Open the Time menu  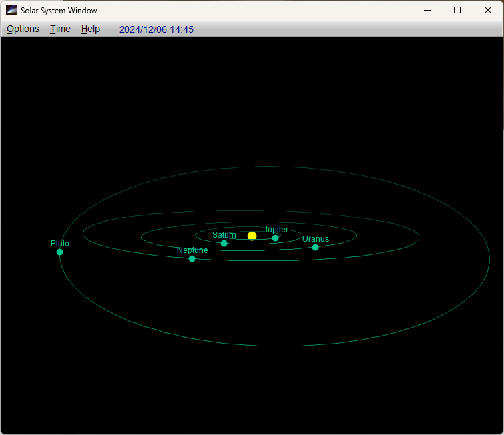(60, 29)
